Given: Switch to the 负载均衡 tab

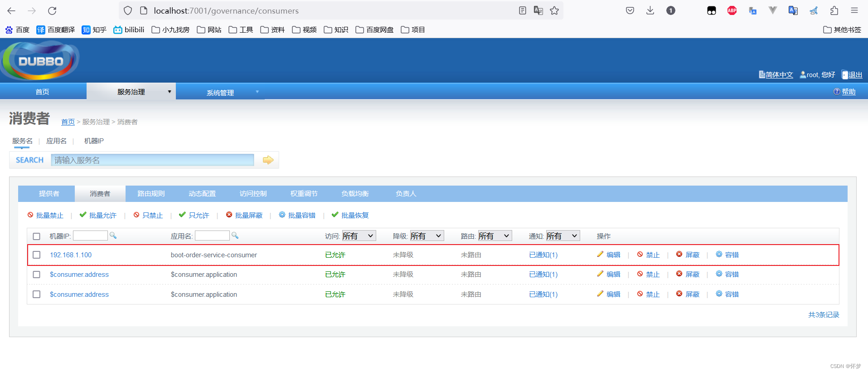Looking at the screenshot, I should [355, 194].
